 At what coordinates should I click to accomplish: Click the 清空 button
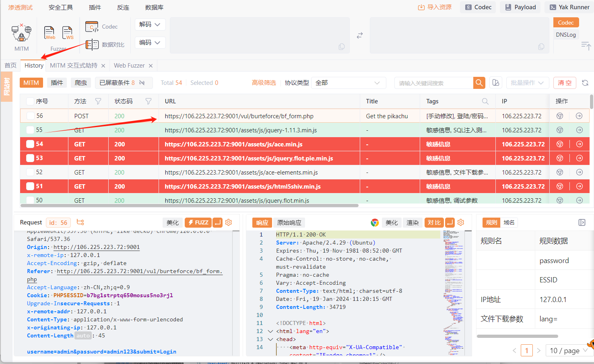565,83
